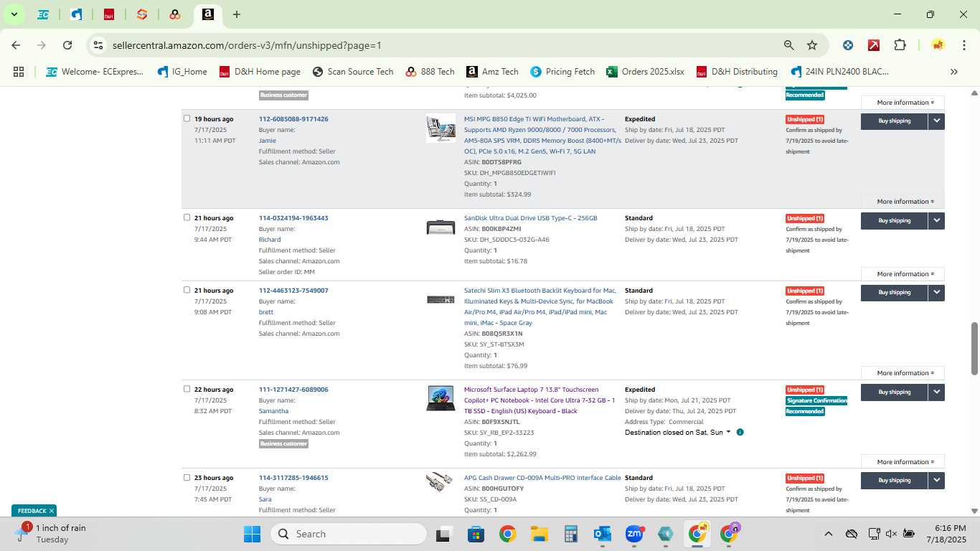The image size is (980, 551).
Task: Open Scan Source Tech bookmark
Action: pos(353,72)
